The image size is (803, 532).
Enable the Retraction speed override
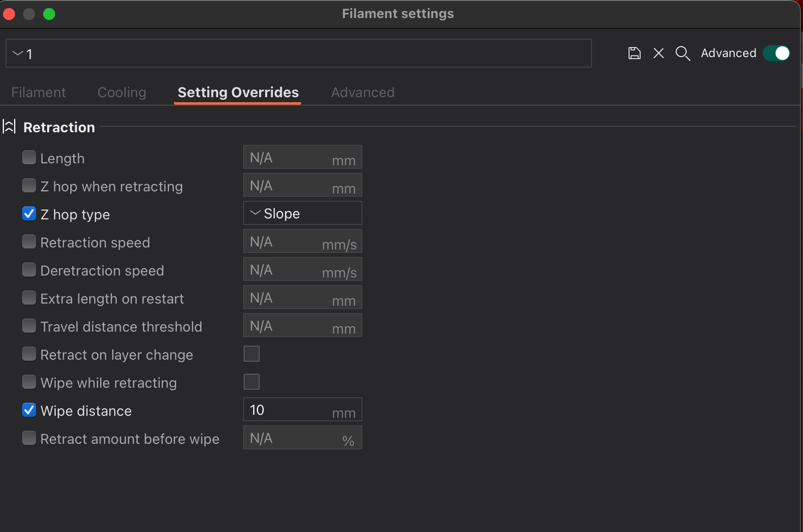(29, 241)
